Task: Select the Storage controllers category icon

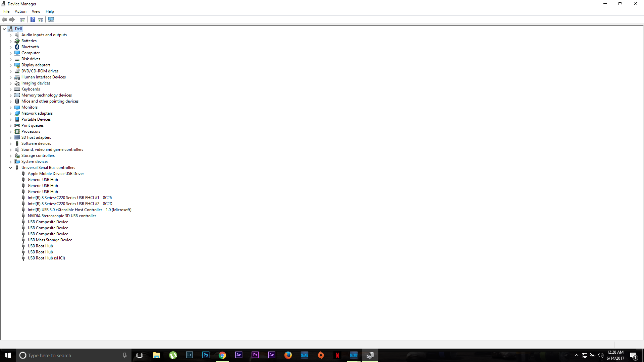Action: (x=17, y=156)
